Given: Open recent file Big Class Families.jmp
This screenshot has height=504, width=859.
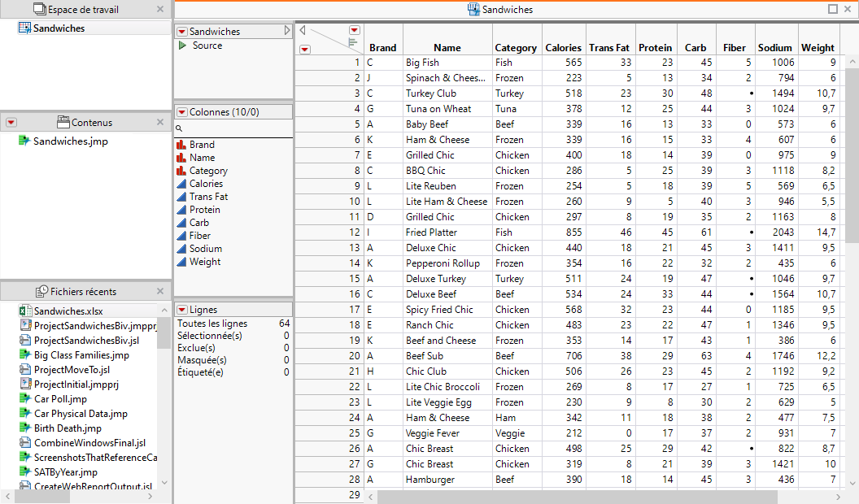Looking at the screenshot, I should coord(81,355).
